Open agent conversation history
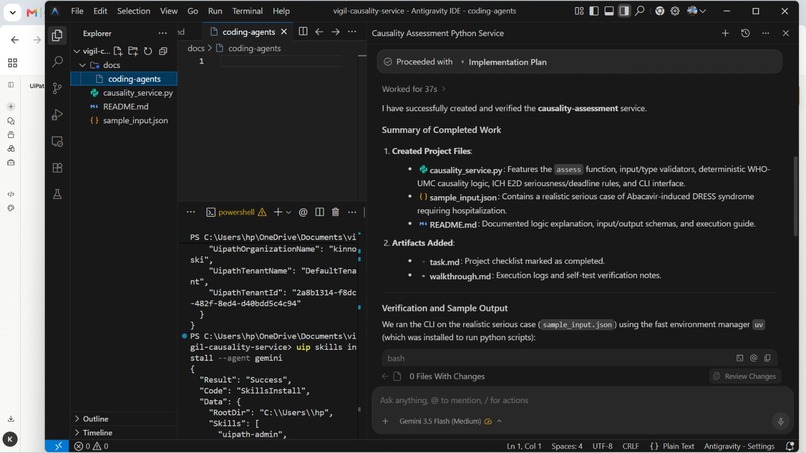This screenshot has width=806, height=453. coord(745,33)
